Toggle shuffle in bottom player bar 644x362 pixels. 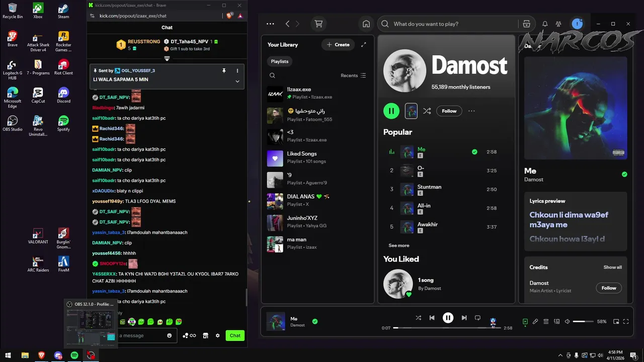418,318
